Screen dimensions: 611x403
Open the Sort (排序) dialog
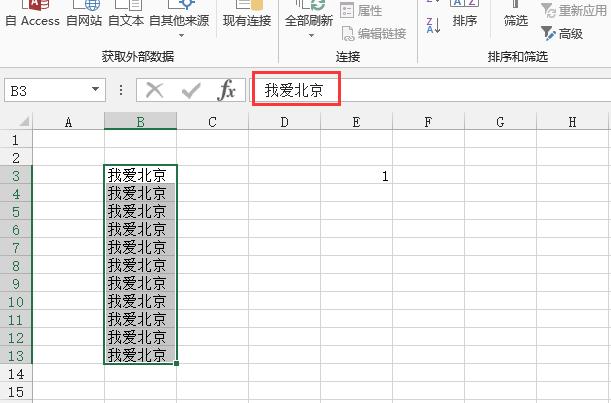point(465,16)
